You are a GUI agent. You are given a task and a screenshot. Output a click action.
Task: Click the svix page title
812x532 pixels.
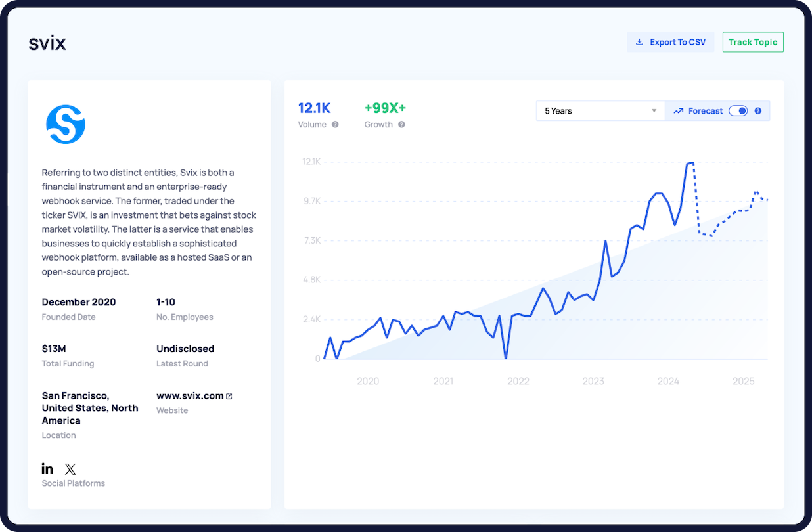click(47, 43)
